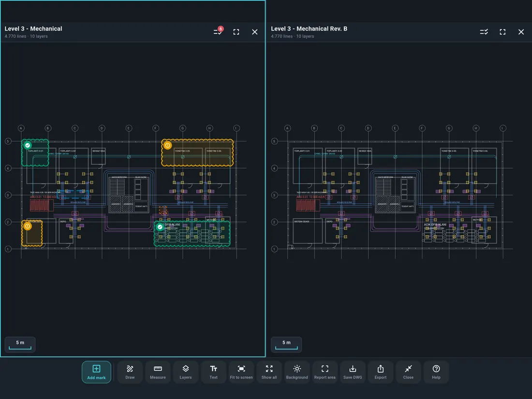The image size is (532, 399).
Task: Select the Text tool
Action: click(x=213, y=372)
